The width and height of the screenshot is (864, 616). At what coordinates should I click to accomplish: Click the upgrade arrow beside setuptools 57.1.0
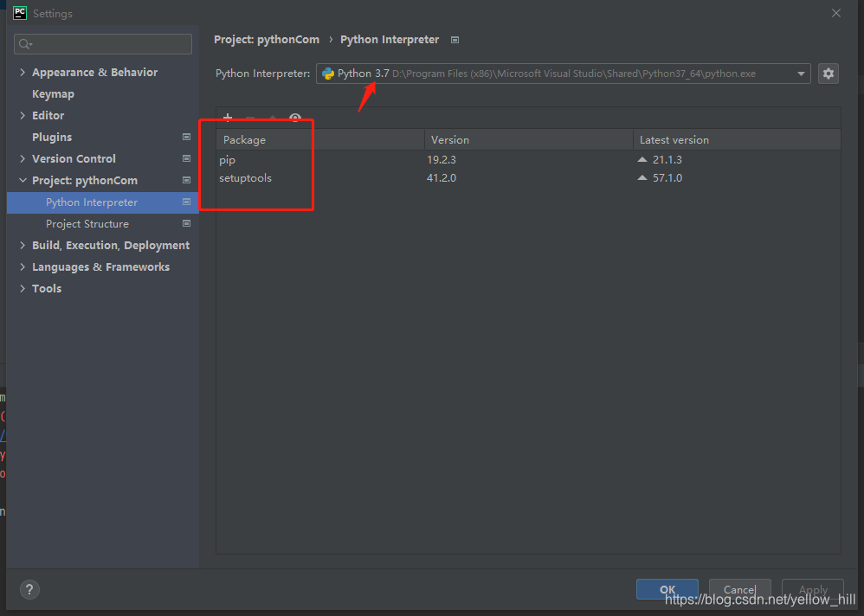pyautogui.click(x=640, y=177)
